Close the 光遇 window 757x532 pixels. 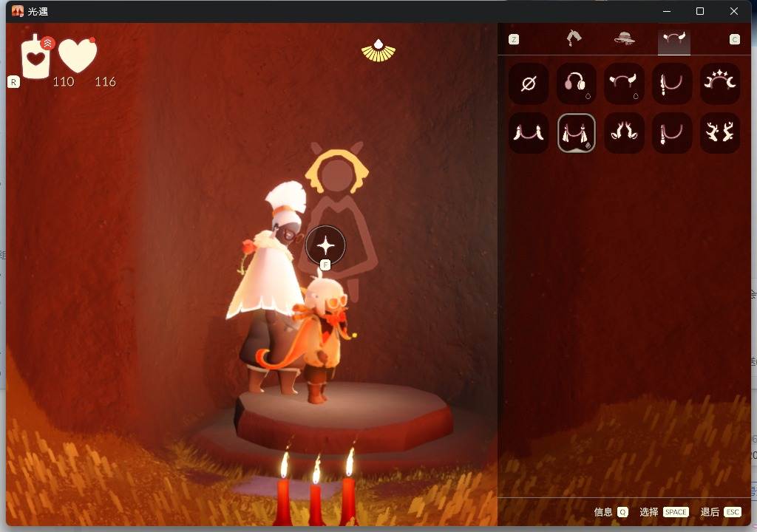click(x=734, y=11)
